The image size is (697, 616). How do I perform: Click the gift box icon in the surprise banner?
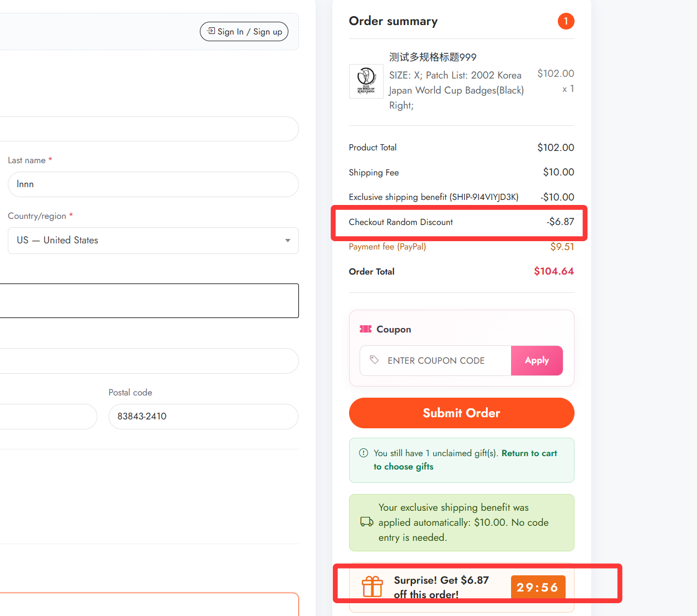tap(372, 586)
